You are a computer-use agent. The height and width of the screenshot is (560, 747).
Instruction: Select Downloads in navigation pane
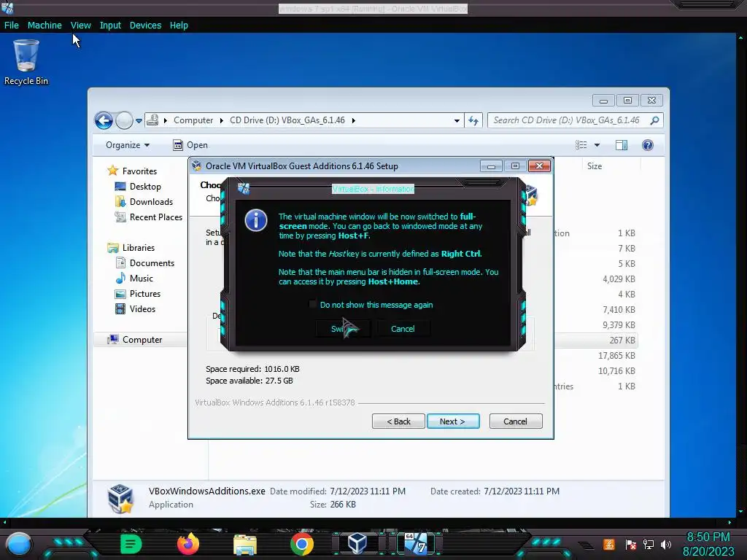click(x=151, y=201)
